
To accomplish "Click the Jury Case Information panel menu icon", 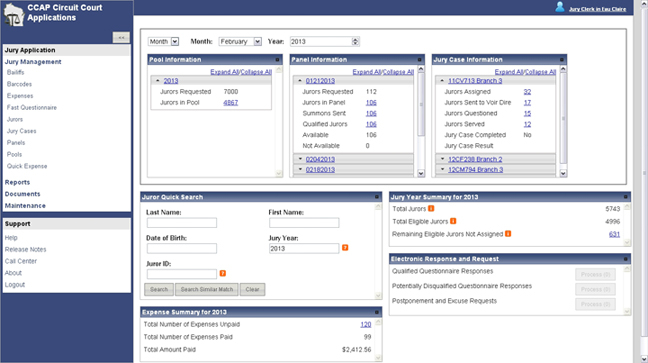I will pos(561,60).
